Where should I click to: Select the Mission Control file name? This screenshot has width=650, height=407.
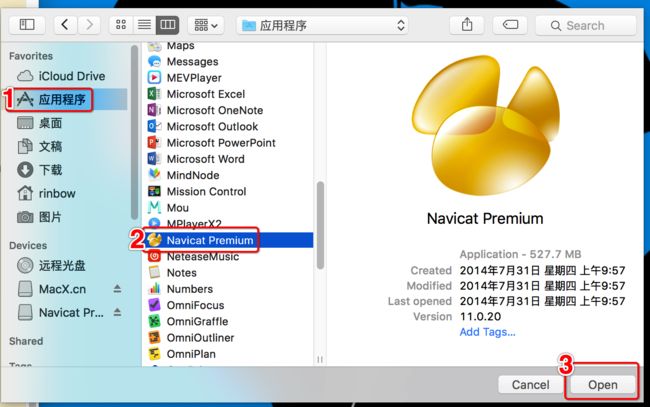tap(206, 191)
